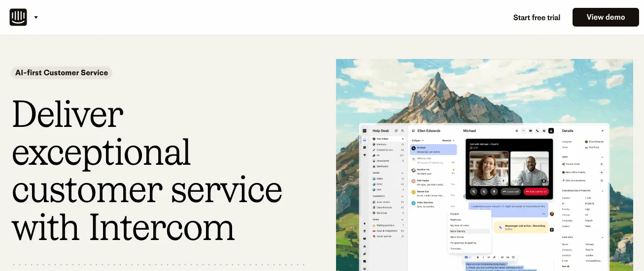Select teammate David Lee

388,212
